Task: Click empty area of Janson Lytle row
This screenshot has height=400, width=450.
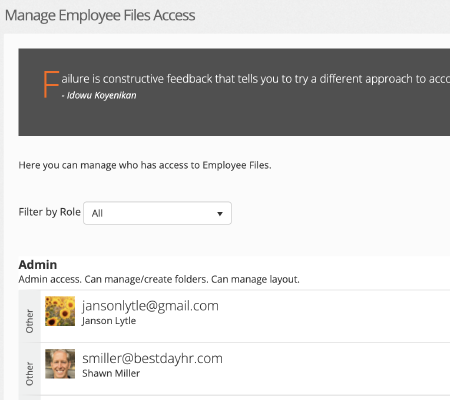Action: tap(333, 316)
